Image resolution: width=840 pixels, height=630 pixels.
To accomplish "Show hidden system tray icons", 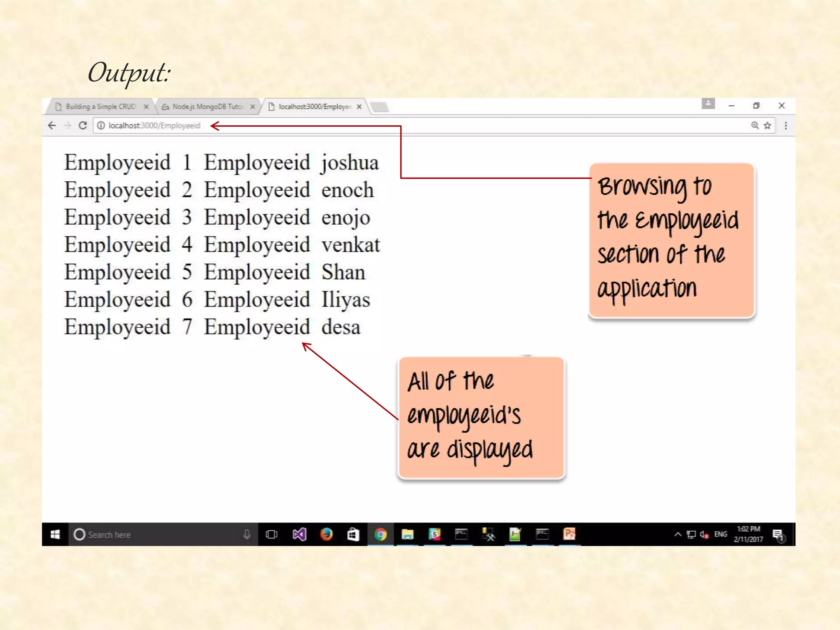I will click(678, 534).
